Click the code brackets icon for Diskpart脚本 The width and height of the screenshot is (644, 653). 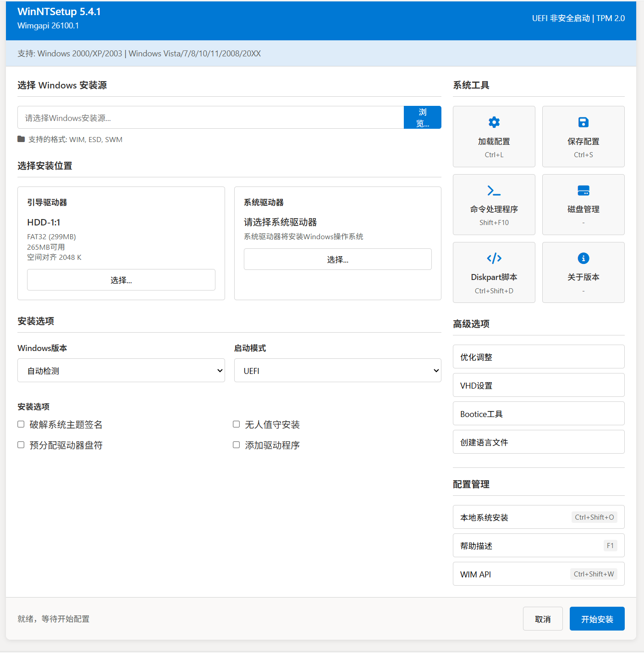click(494, 258)
